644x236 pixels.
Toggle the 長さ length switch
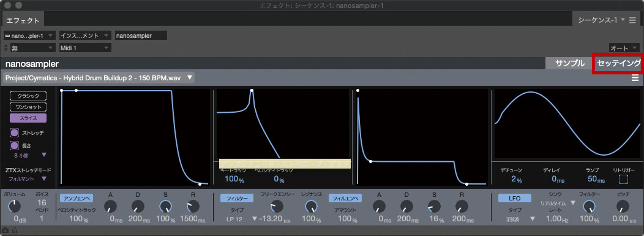(x=14, y=145)
